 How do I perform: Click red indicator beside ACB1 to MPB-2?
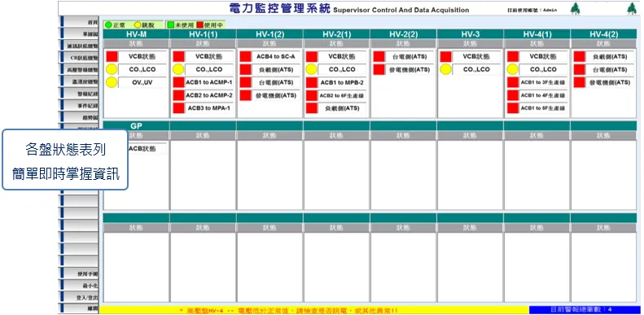coord(312,82)
